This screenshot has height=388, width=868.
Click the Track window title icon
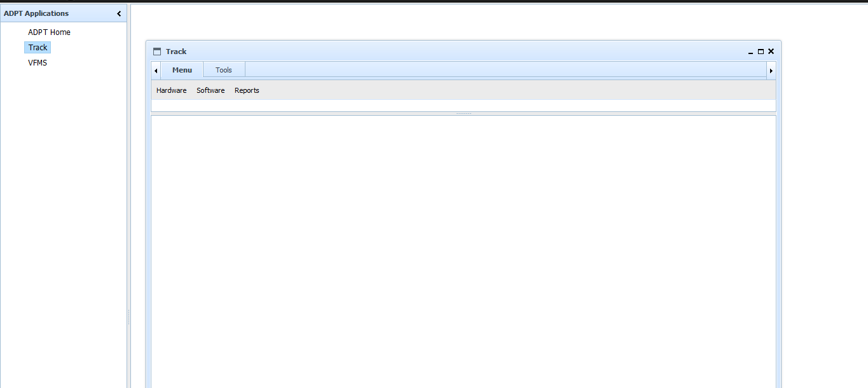[157, 52]
